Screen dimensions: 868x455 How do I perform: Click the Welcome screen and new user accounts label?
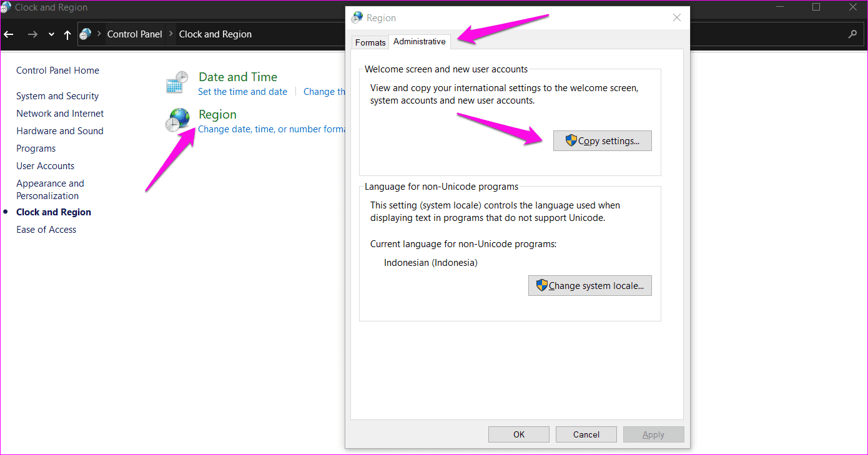click(446, 69)
